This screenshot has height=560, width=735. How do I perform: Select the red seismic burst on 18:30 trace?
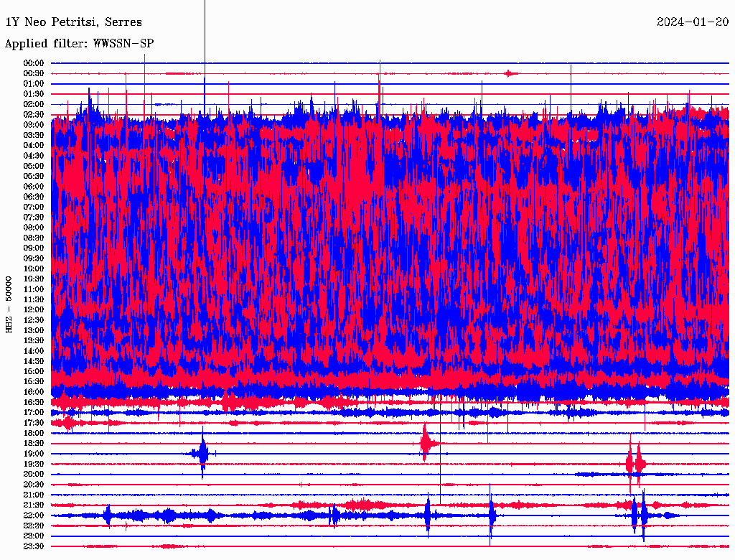point(426,443)
